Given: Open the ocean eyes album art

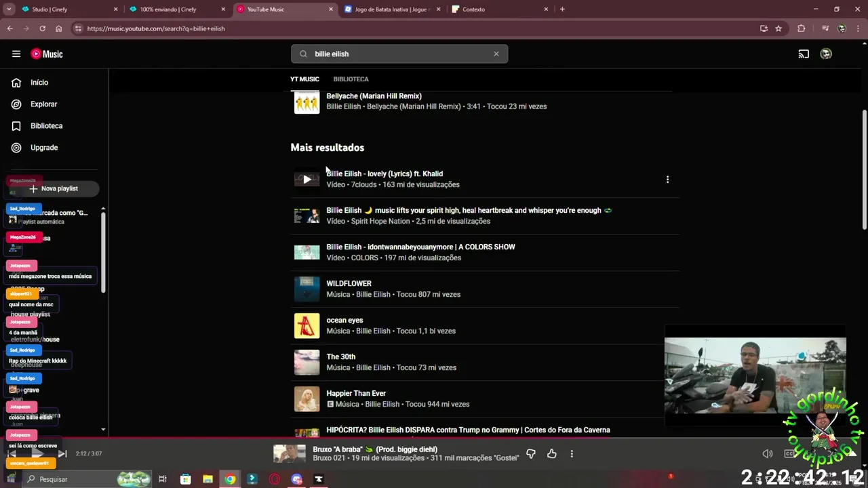Looking at the screenshot, I should tap(307, 325).
